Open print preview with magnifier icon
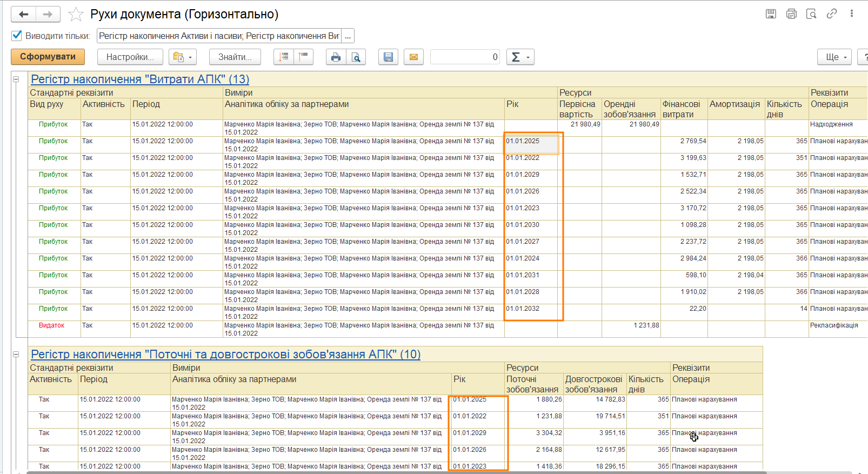The image size is (868, 474). (356, 57)
